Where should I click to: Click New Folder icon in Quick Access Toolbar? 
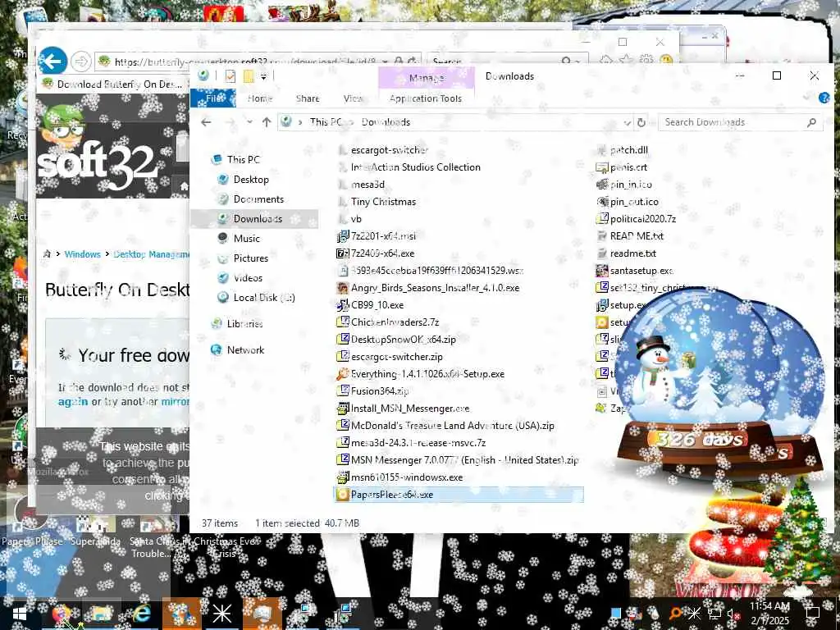pyautogui.click(x=249, y=76)
